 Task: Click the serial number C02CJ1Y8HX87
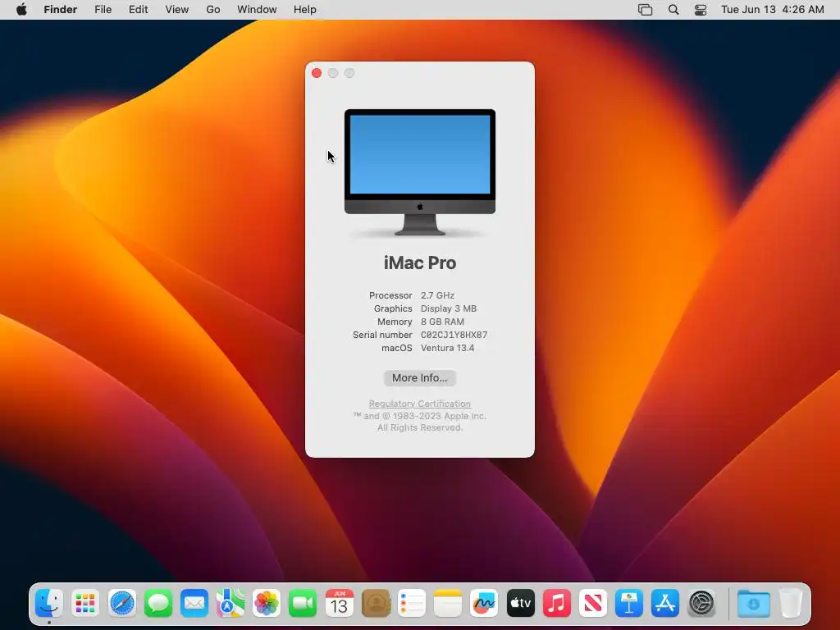tap(454, 335)
